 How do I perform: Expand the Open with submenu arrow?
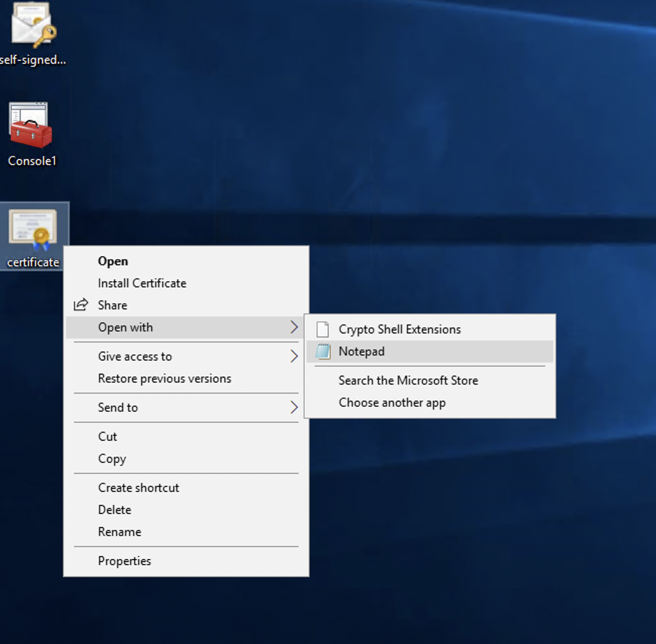tap(294, 327)
